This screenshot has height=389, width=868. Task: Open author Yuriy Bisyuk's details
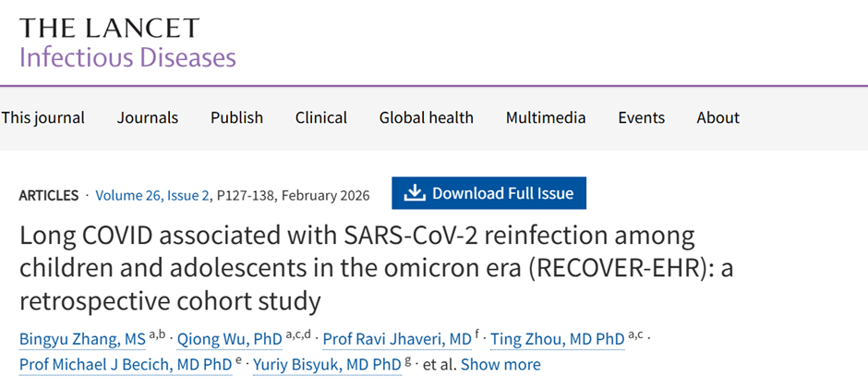pos(326,364)
